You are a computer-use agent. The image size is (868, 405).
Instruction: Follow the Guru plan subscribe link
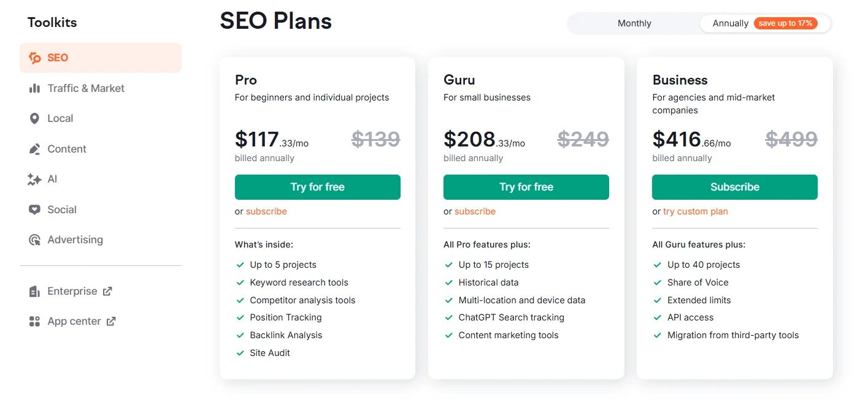(475, 211)
